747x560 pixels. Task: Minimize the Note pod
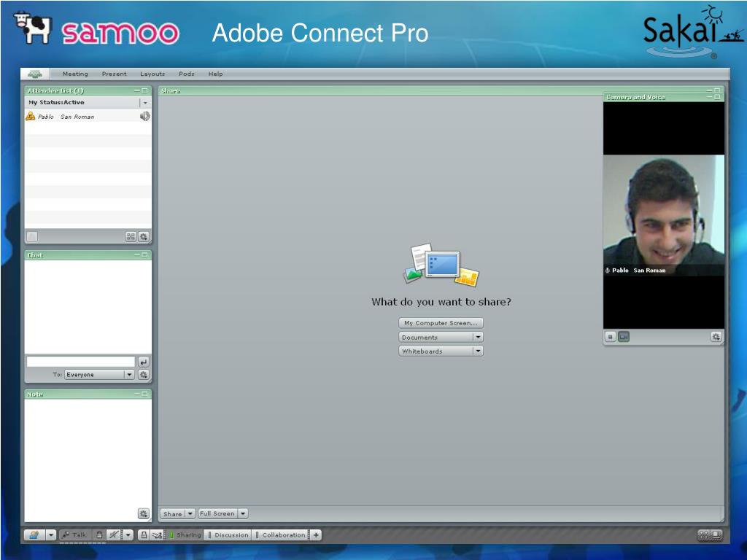click(x=137, y=394)
